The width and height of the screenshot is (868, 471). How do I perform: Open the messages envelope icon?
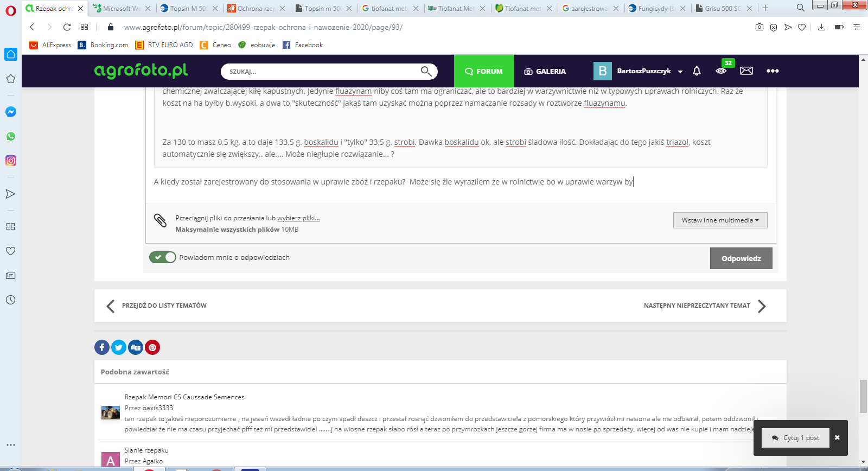point(746,71)
